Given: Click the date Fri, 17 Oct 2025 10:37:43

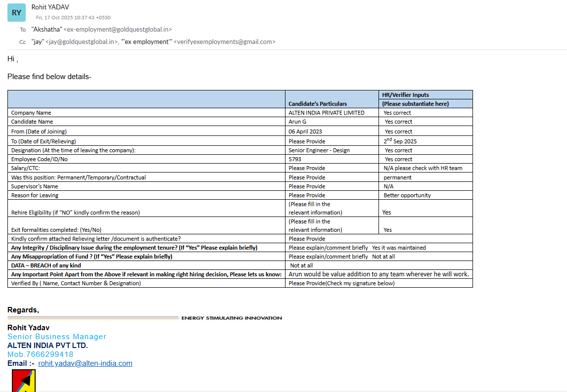Looking at the screenshot, I should tap(73, 17).
